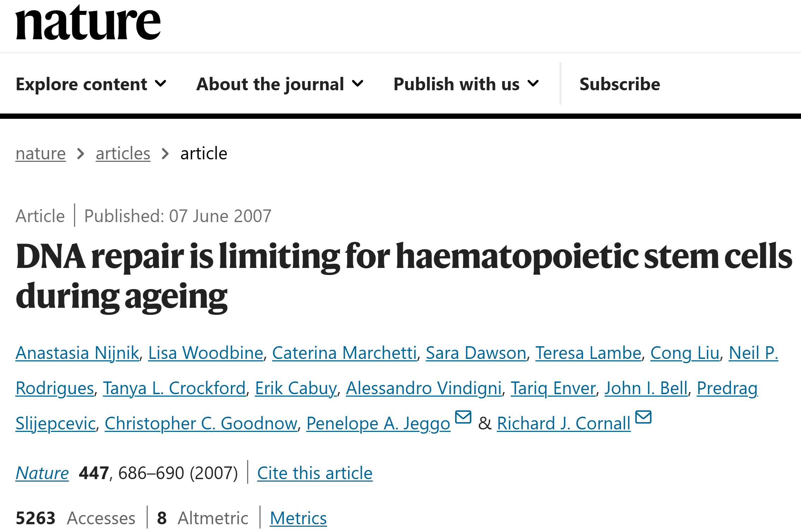
Task: Expand Publish with us dropdown
Action: 466,84
